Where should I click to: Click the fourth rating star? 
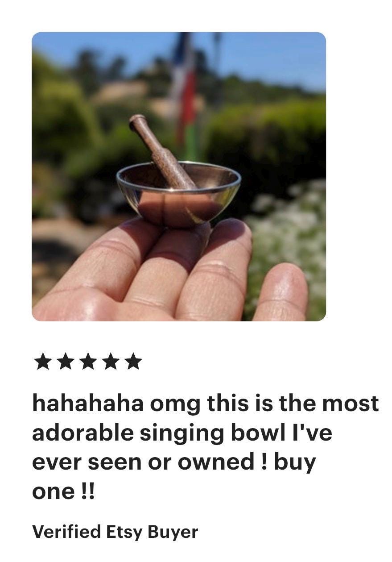click(x=110, y=362)
